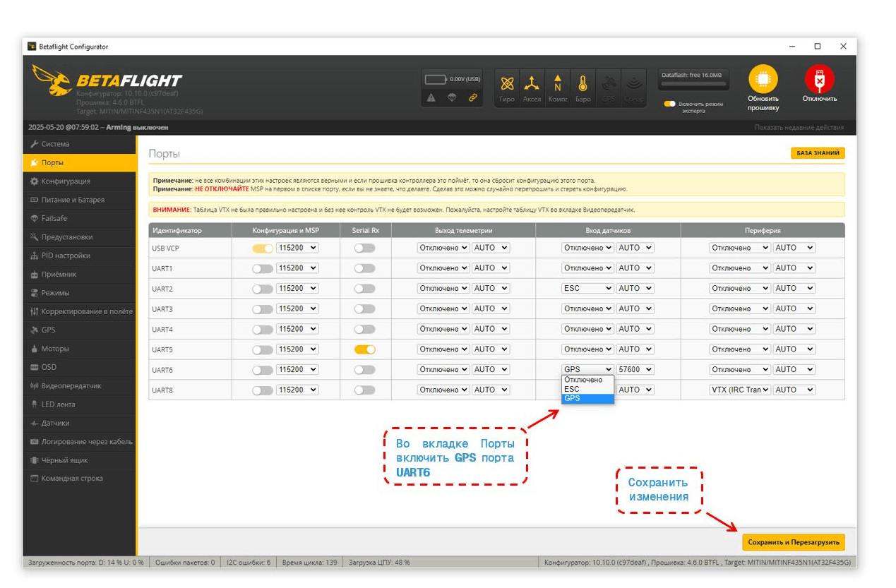Open UART8 peripherals dropdown showing VTX
The image size is (896, 588).
tap(740, 390)
